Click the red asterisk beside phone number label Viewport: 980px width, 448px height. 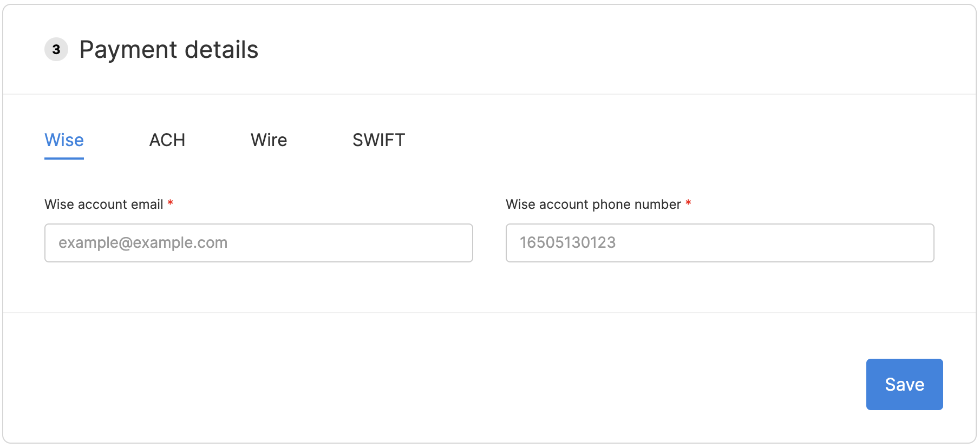[x=688, y=203]
